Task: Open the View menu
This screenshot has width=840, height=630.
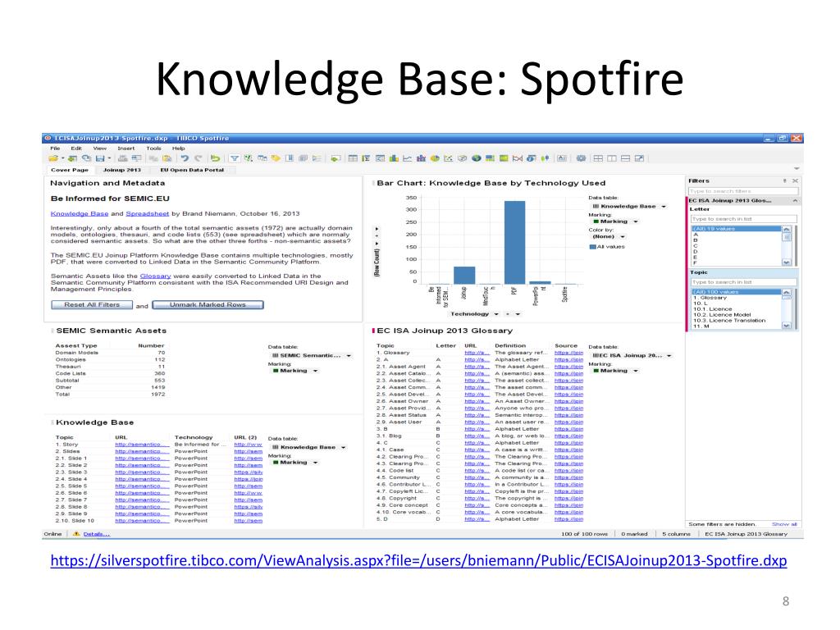Action: point(99,148)
